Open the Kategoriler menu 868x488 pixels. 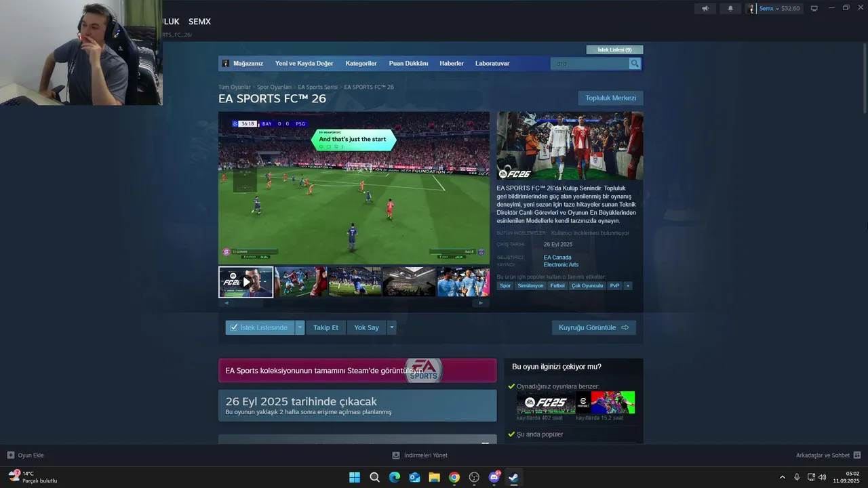pos(361,63)
